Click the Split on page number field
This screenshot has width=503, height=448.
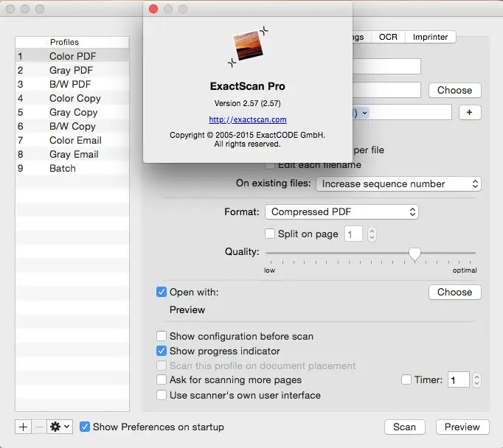tap(353, 234)
